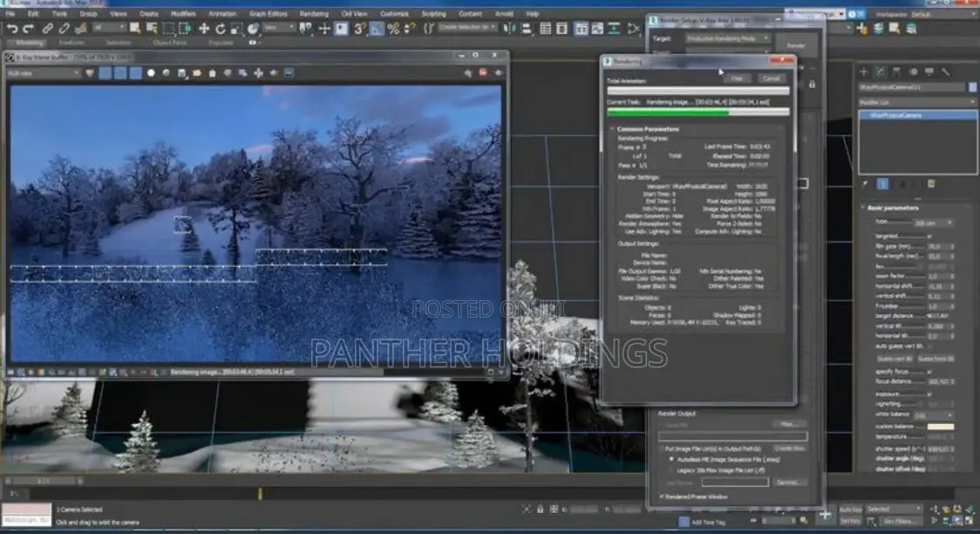This screenshot has width=980, height=534.
Task: Open the Modify command panel
Action: click(880, 72)
